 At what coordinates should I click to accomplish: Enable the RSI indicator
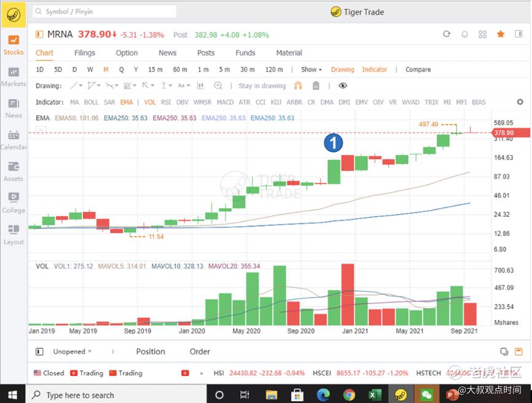click(x=166, y=102)
